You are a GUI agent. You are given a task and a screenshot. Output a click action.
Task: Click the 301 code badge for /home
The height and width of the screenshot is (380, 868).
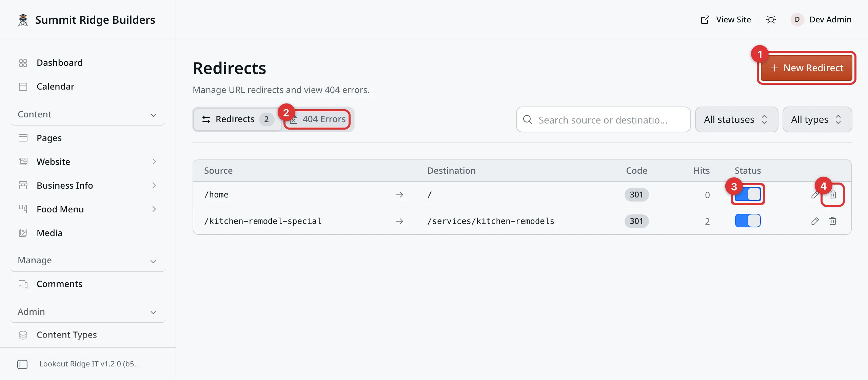(x=636, y=195)
